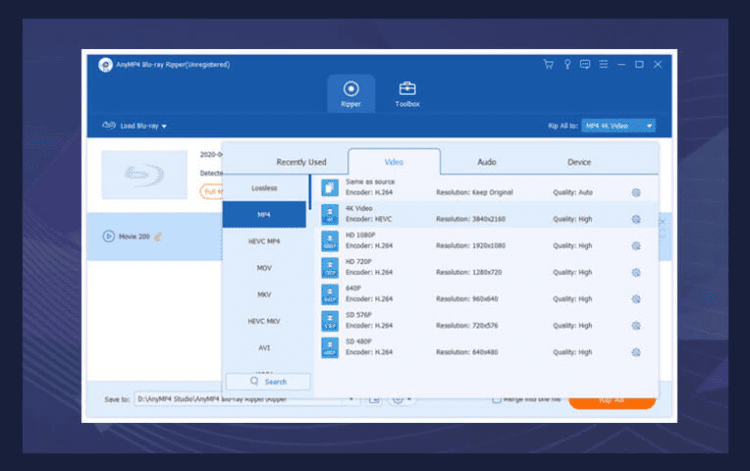750x471 pixels.
Task: Open the hamburger menu icon
Action: point(604,64)
